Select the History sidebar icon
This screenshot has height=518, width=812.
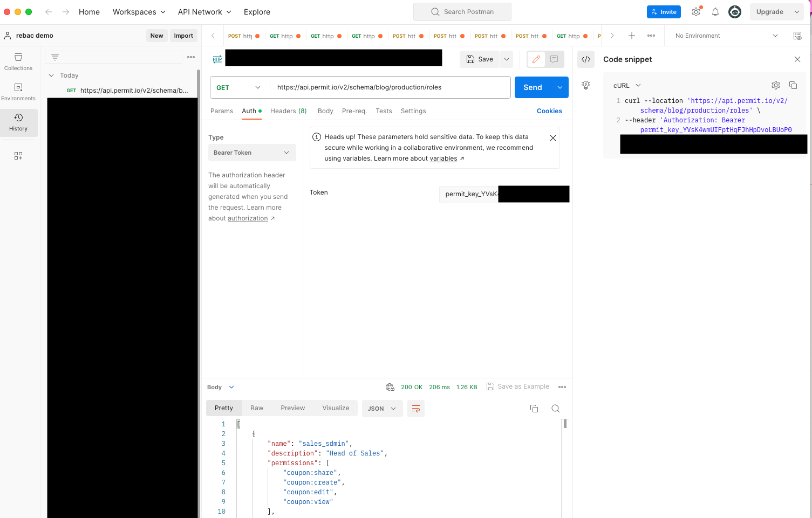click(18, 123)
